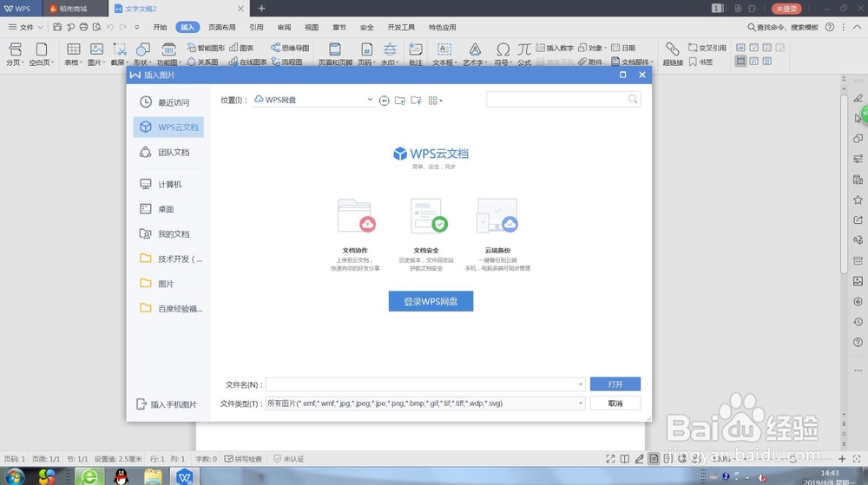Click the search magnifier icon
The height and width of the screenshot is (485, 868).
click(633, 100)
